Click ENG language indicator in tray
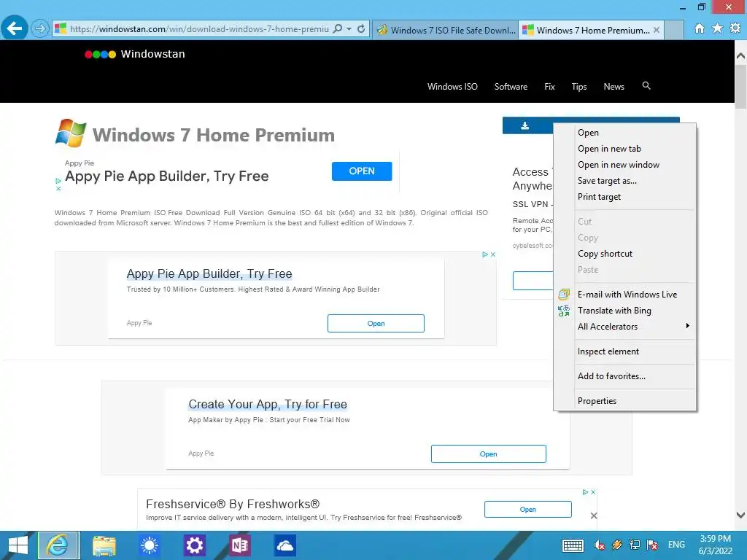The height and width of the screenshot is (560, 747). click(676, 545)
